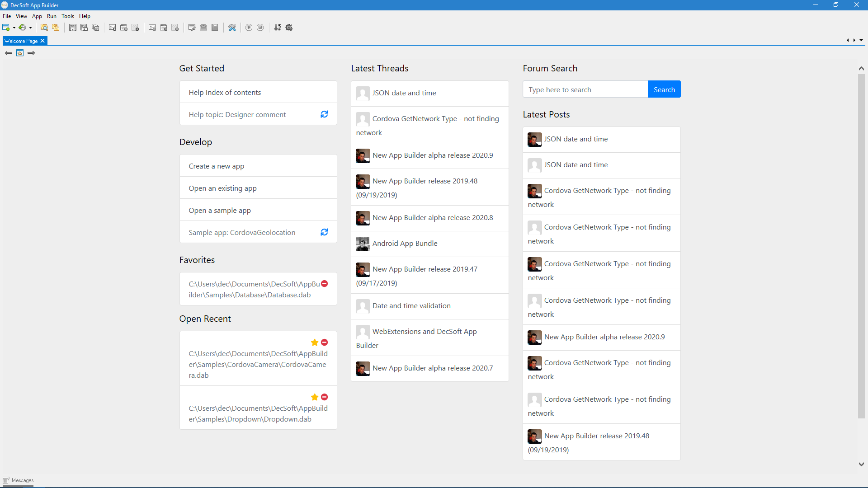The height and width of the screenshot is (488, 868).
Task: Click Open a sample app
Action: pyautogui.click(x=258, y=210)
